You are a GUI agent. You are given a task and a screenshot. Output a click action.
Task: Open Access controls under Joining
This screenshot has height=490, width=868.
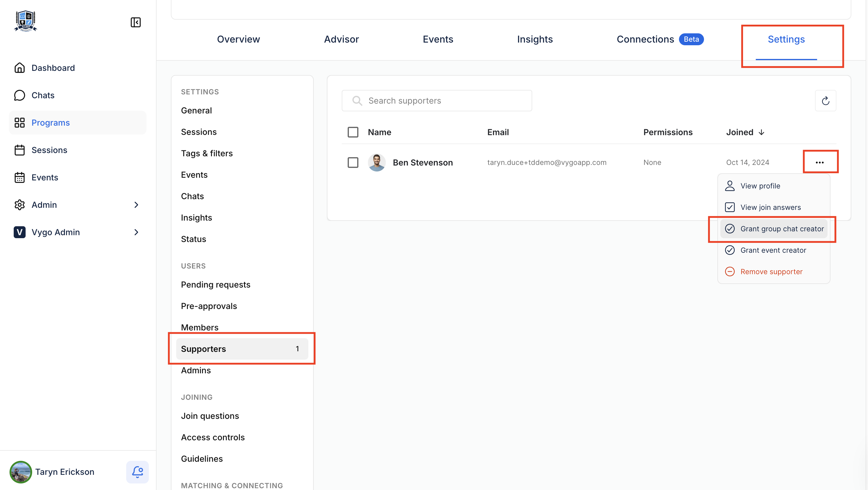(x=213, y=437)
